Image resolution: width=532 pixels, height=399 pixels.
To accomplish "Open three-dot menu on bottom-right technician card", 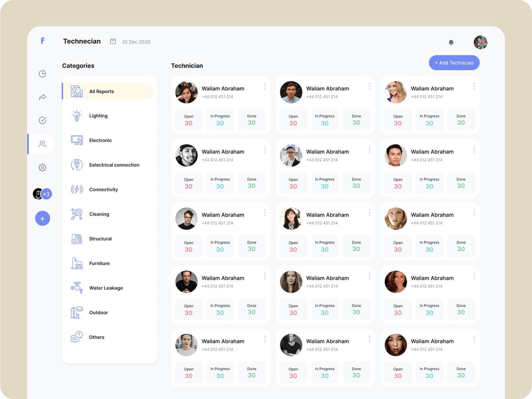I will (x=474, y=339).
